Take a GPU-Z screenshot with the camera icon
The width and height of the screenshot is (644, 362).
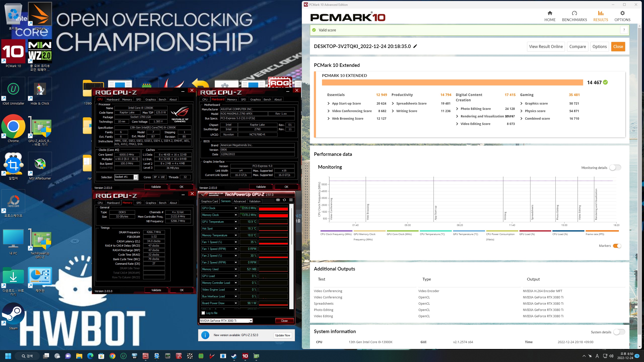coord(278,200)
